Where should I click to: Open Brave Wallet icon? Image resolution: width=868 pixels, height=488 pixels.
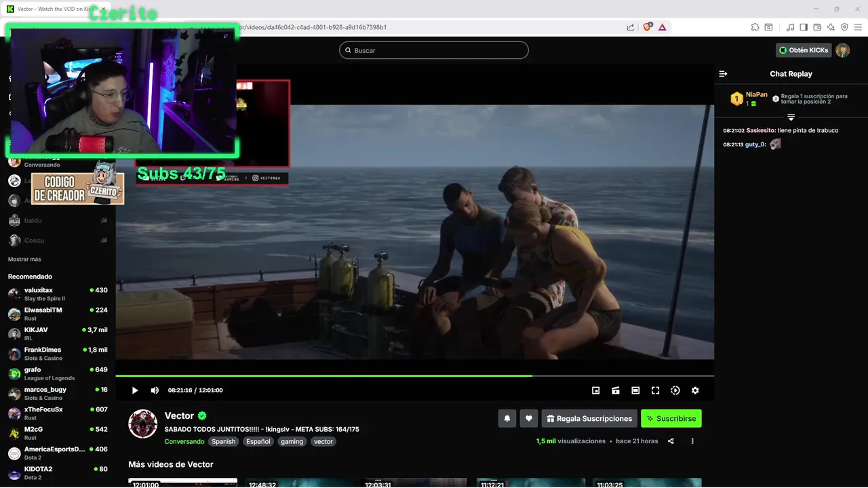tap(817, 27)
